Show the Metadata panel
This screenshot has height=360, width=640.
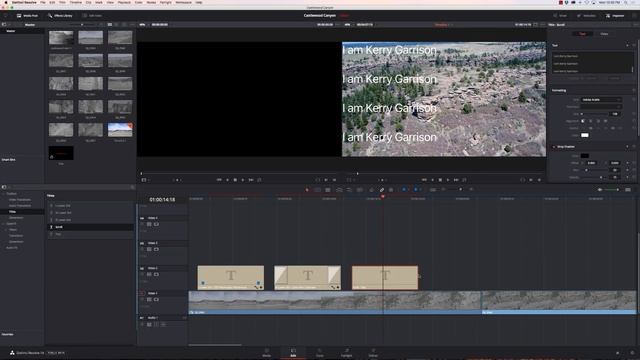586,16
